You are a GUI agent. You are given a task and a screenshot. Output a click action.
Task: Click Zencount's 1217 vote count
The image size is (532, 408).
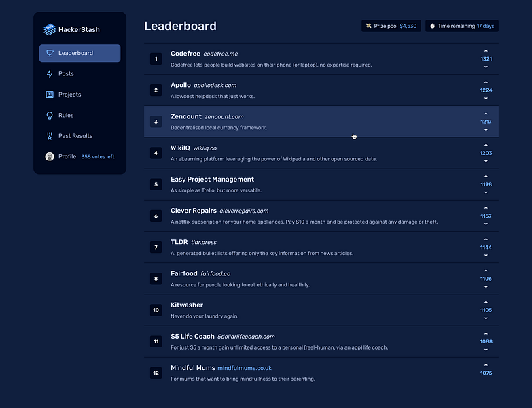pyautogui.click(x=486, y=122)
